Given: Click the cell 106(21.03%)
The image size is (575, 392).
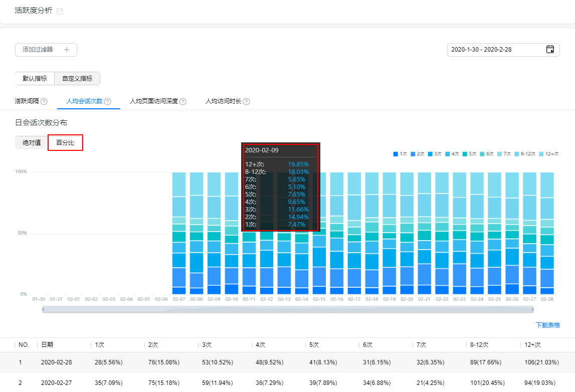Looking at the screenshot, I should click(541, 362).
